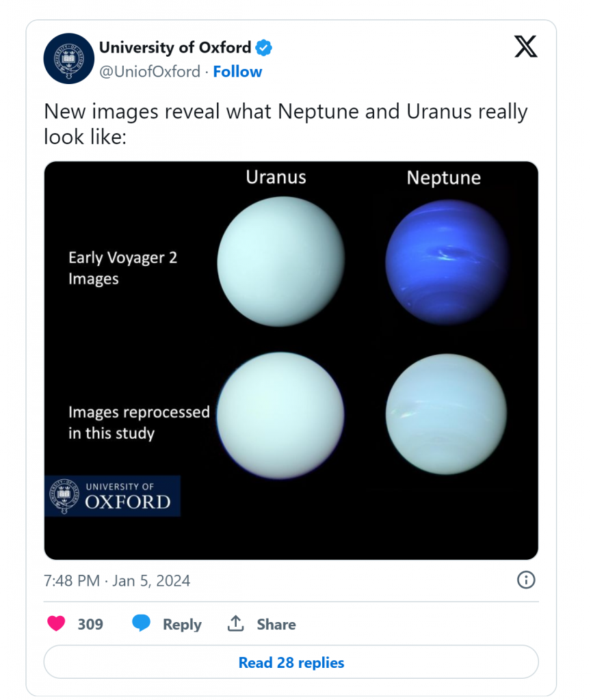The width and height of the screenshot is (591, 700).
Task: Click the University of Oxford profile avatar
Action: click(68, 58)
